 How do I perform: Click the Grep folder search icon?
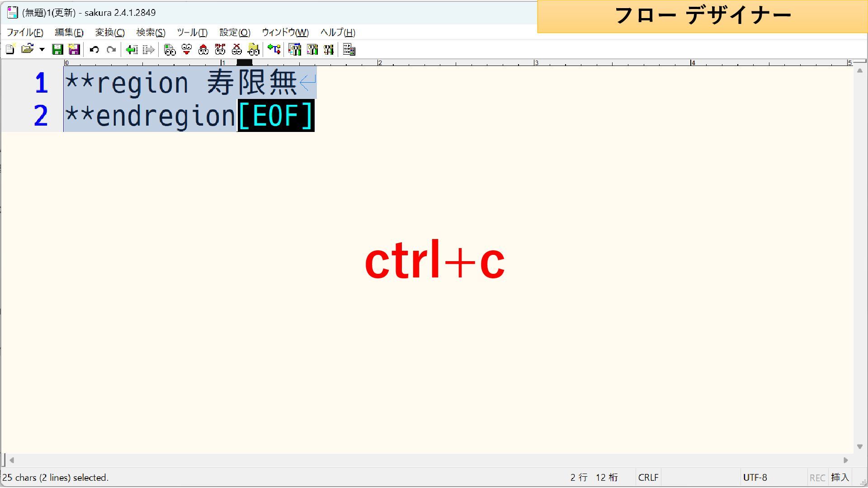pyautogui.click(x=254, y=49)
